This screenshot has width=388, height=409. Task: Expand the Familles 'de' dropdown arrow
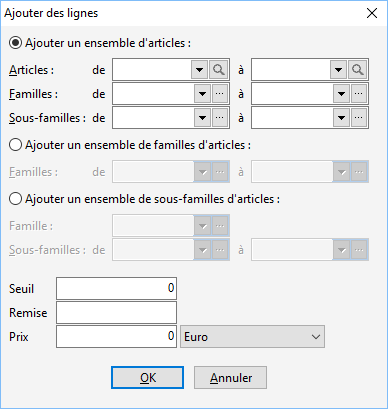[x=202, y=94]
